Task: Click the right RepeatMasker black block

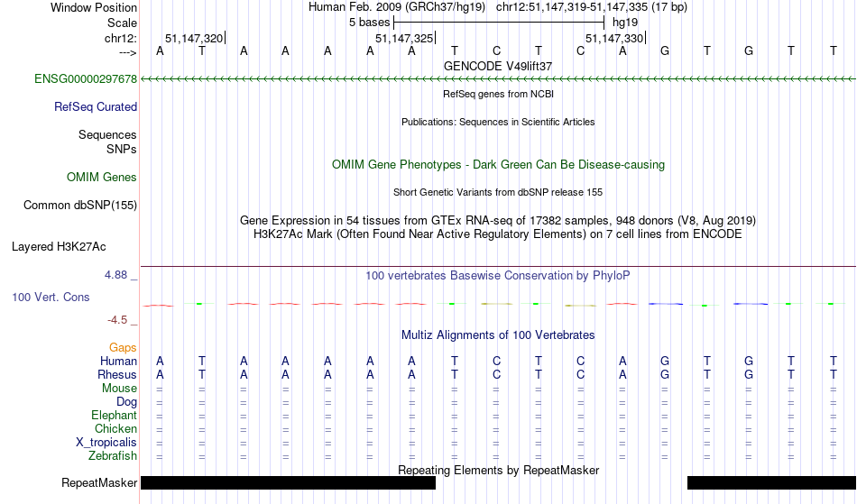Action: point(771,482)
